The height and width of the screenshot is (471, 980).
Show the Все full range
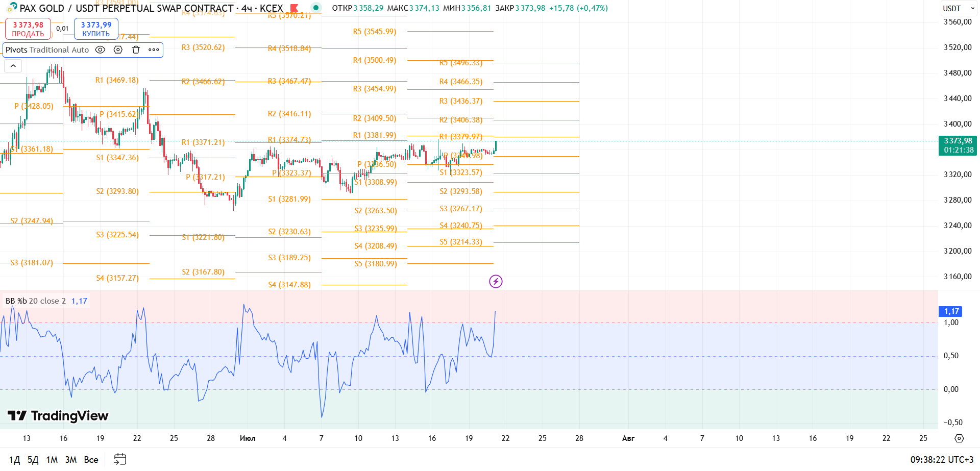[x=91, y=460]
